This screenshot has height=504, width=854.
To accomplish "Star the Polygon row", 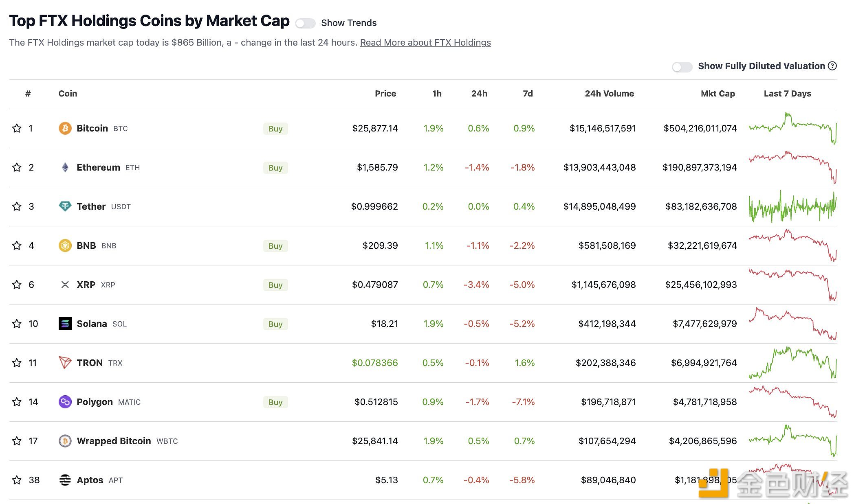I will [17, 402].
